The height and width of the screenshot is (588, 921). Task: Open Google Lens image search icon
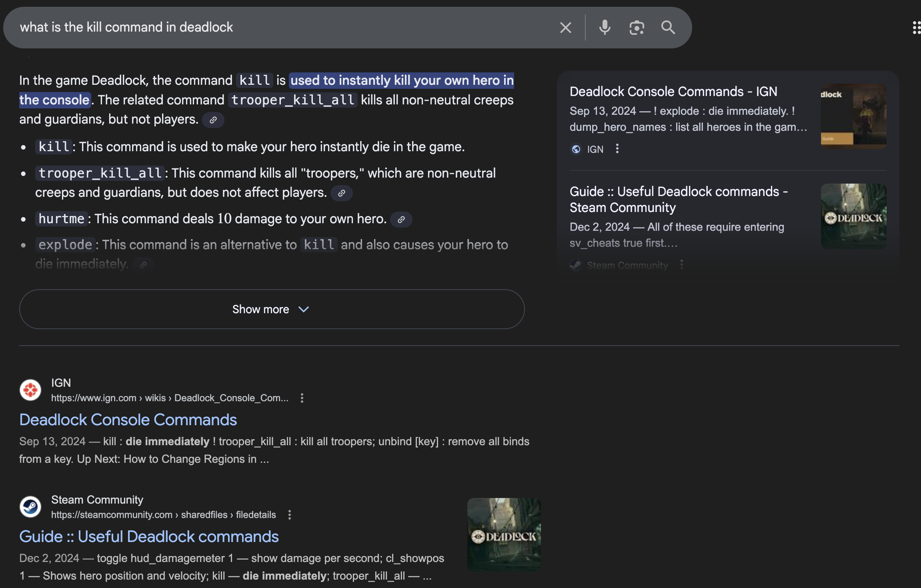coord(637,28)
